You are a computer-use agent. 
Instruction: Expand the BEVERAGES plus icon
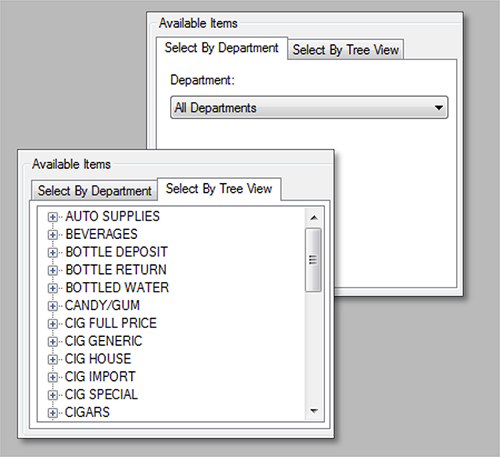[x=52, y=235]
